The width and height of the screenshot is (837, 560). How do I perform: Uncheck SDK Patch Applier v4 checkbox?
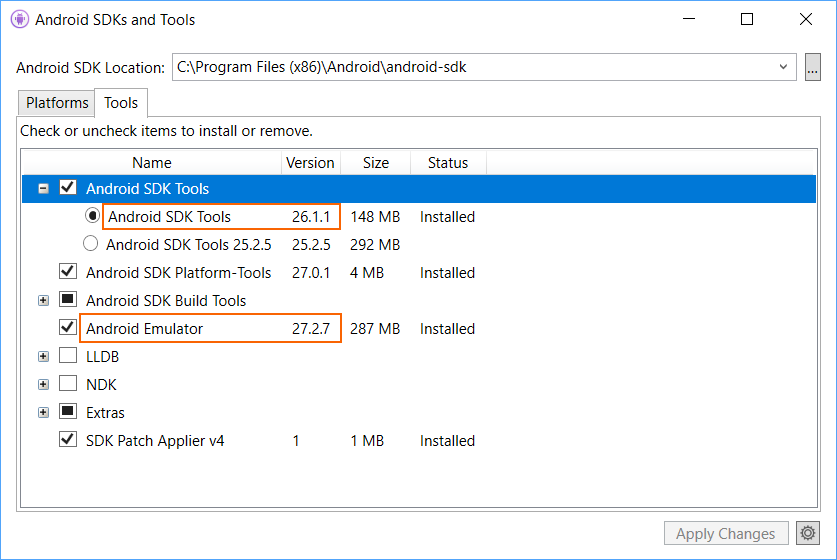pos(68,440)
